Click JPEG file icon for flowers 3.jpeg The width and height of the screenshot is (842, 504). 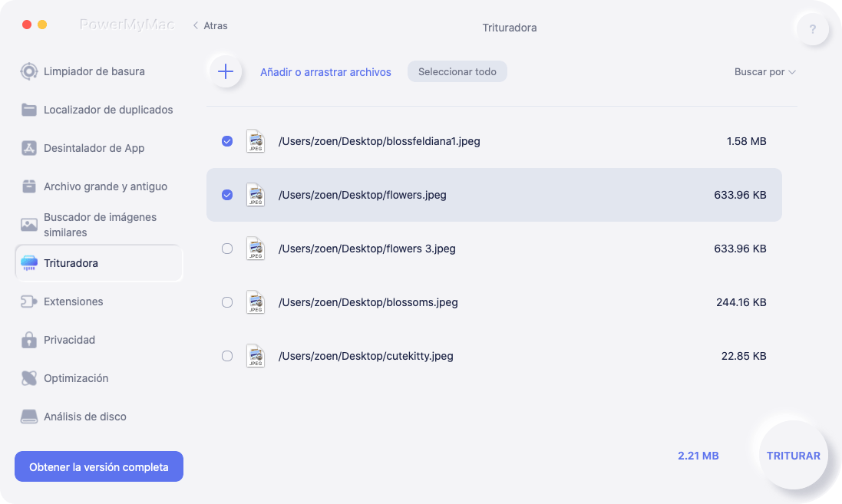point(256,249)
